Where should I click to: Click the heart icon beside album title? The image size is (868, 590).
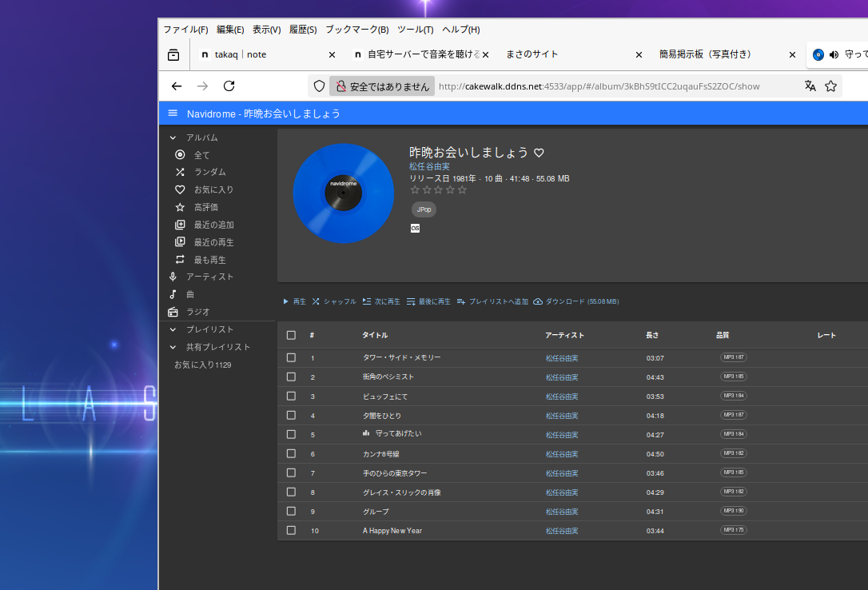coord(539,153)
